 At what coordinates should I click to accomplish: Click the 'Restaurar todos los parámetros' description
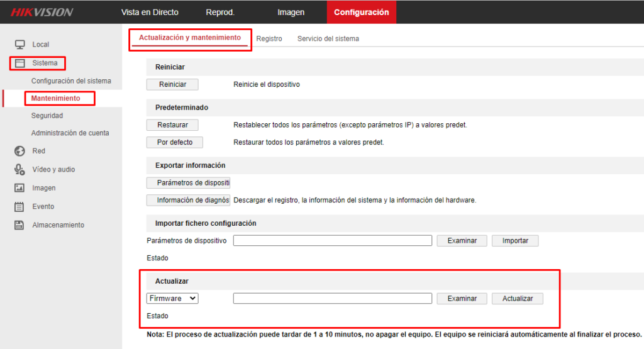(x=309, y=143)
